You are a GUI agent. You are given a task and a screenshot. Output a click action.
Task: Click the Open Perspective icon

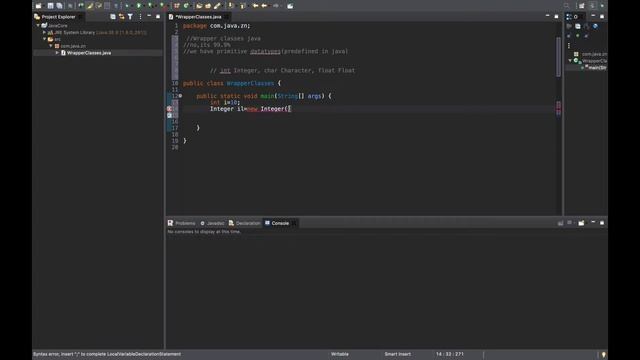[582, 6]
